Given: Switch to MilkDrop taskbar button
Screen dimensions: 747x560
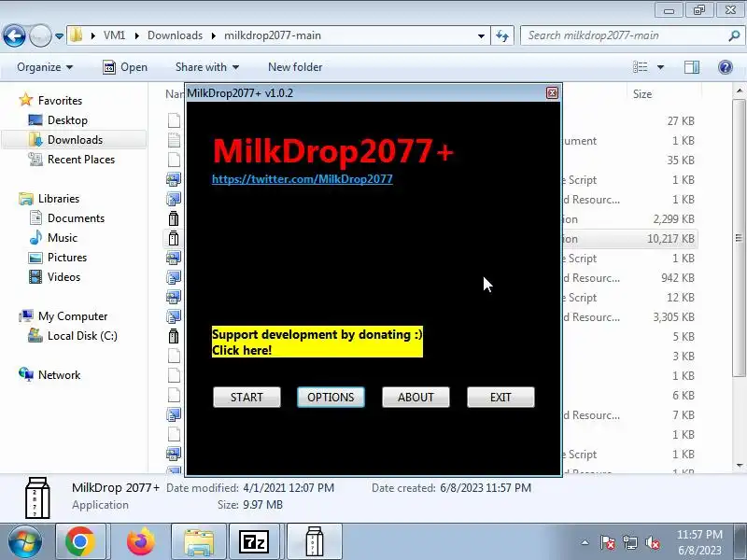Looking at the screenshot, I should pyautogui.click(x=314, y=542).
